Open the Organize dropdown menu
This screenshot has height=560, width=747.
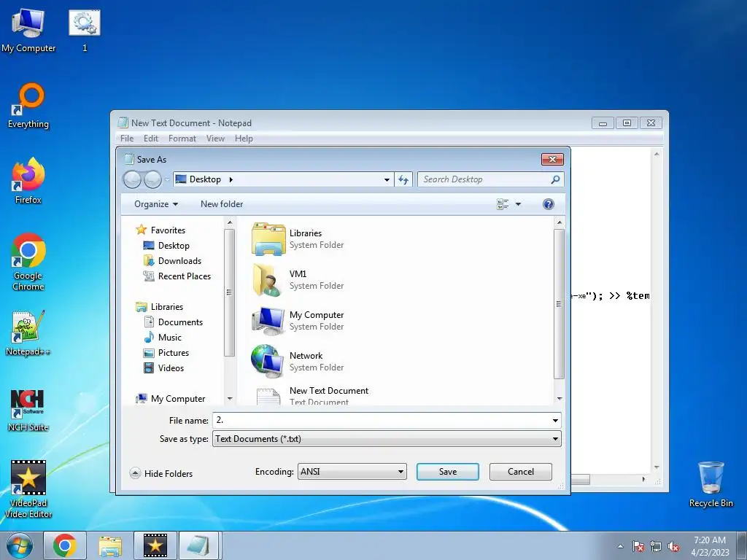coord(156,204)
